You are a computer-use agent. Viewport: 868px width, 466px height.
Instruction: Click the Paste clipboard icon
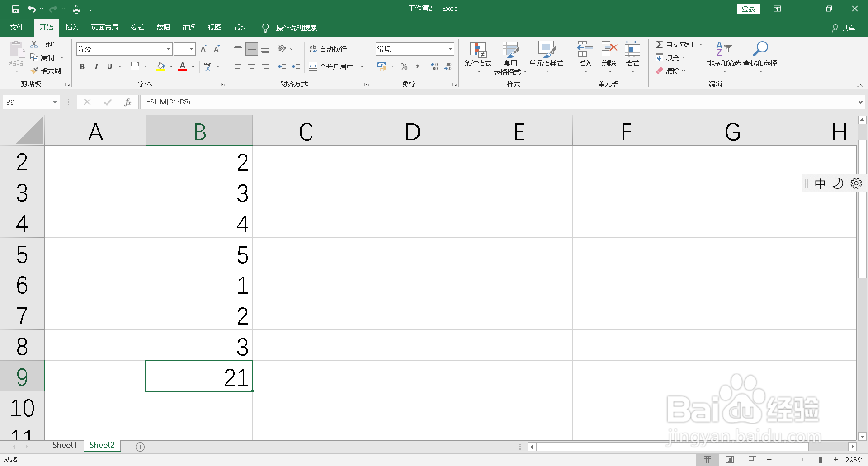[17, 50]
